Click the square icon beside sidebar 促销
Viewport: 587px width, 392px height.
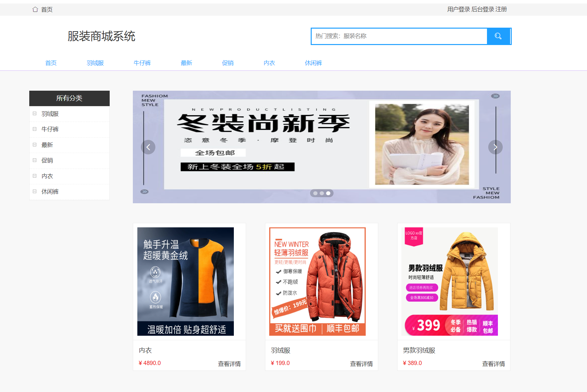(35, 160)
